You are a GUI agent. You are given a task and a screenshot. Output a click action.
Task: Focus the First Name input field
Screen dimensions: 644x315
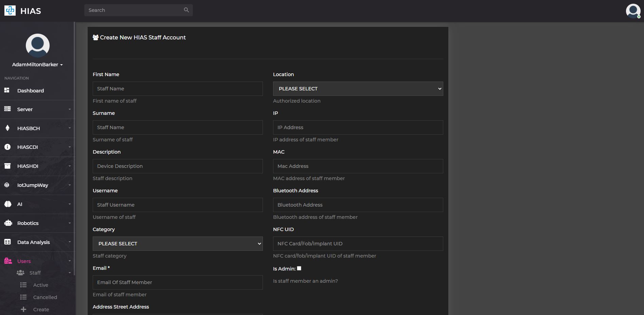178,89
